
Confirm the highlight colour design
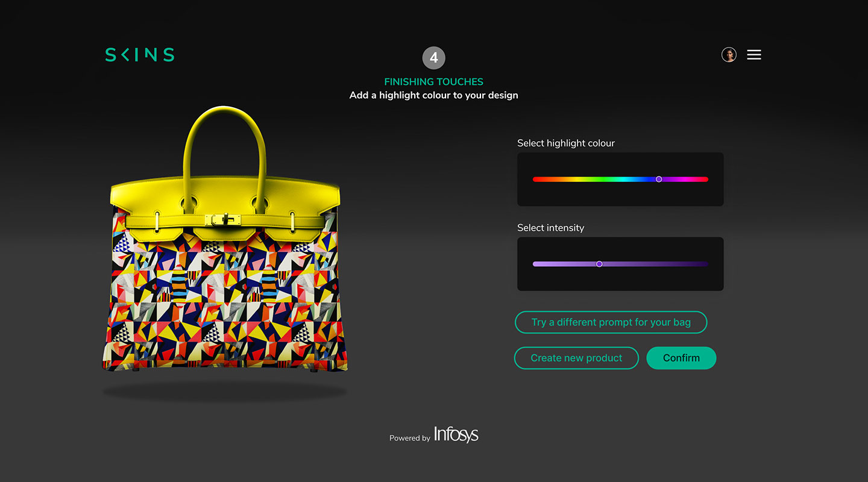click(x=681, y=358)
